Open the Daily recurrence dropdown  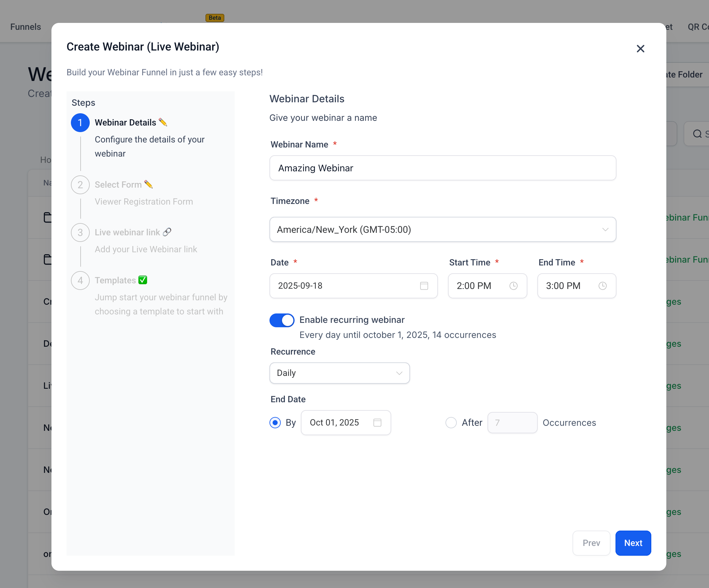399,373
